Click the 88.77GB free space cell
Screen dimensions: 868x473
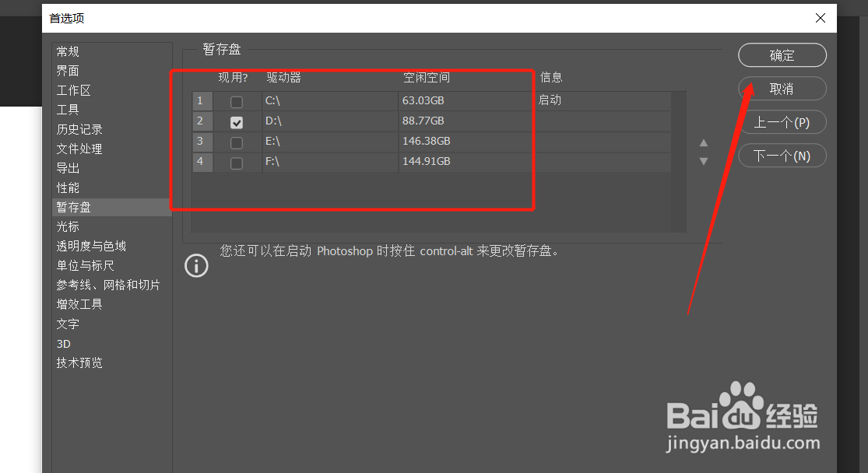(x=466, y=121)
